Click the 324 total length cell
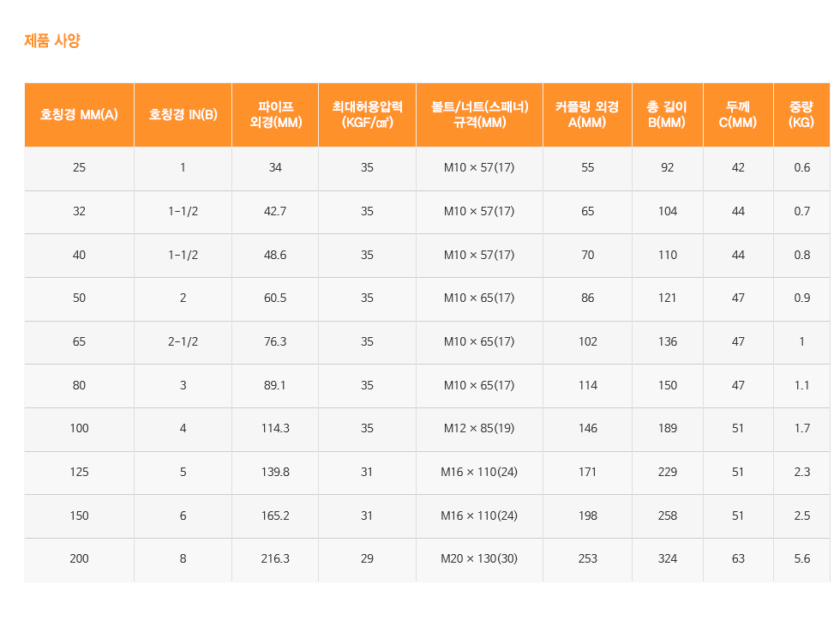The width and height of the screenshot is (840, 633). 667,558
